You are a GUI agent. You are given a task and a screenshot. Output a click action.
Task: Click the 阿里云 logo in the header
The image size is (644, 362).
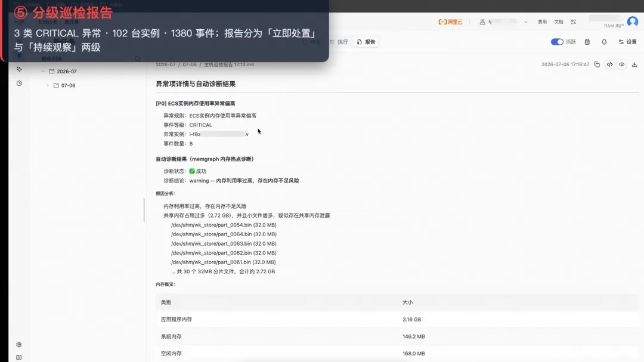coord(450,22)
